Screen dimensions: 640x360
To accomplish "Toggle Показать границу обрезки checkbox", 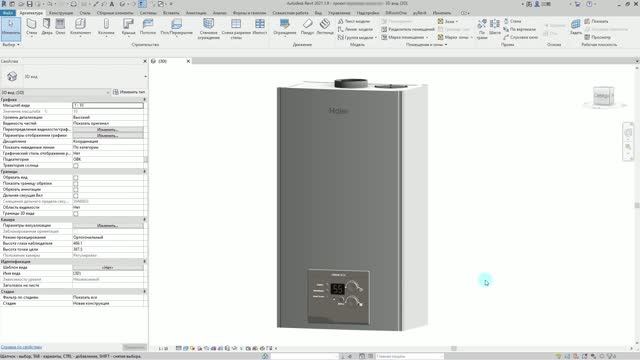I will point(76,184).
